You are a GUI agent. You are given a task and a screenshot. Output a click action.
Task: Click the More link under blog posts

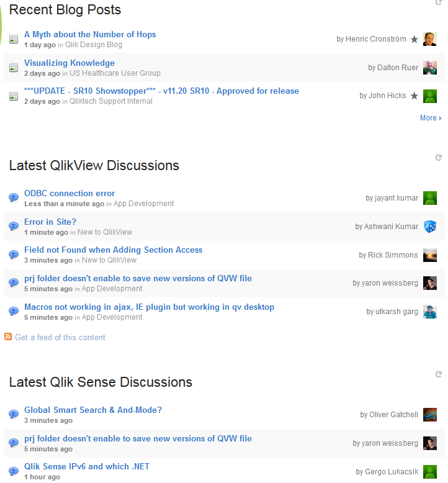pos(431,118)
